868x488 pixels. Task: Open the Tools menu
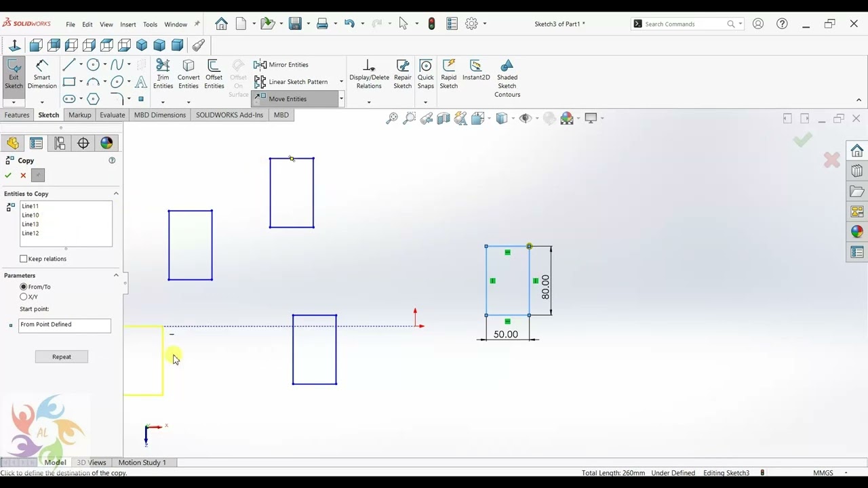click(x=151, y=24)
